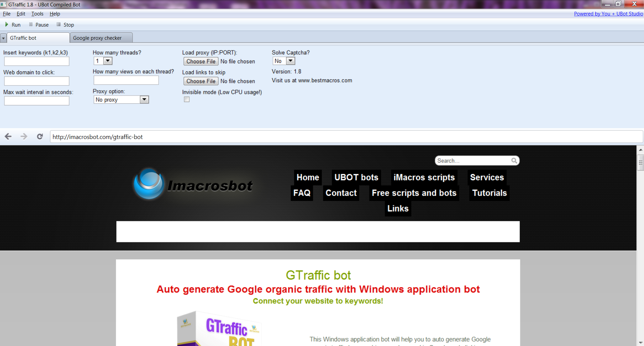Open the Tutorials navigation link

tap(489, 193)
